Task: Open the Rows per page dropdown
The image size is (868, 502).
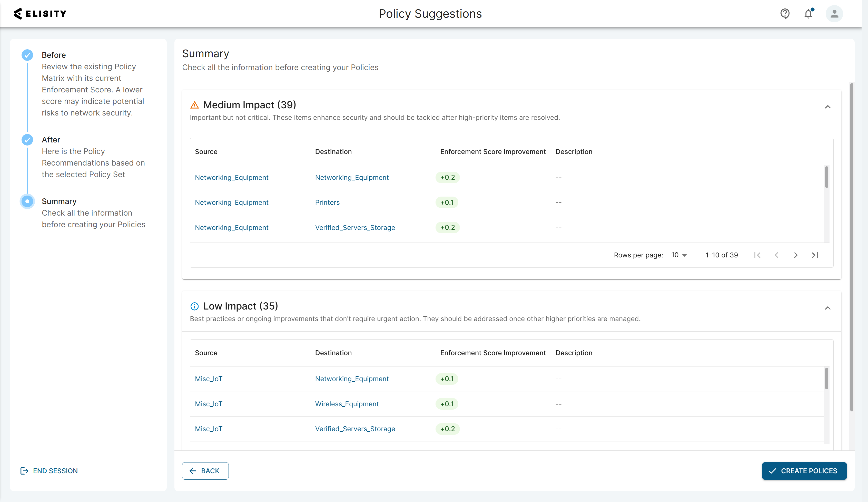Action: [x=678, y=255]
